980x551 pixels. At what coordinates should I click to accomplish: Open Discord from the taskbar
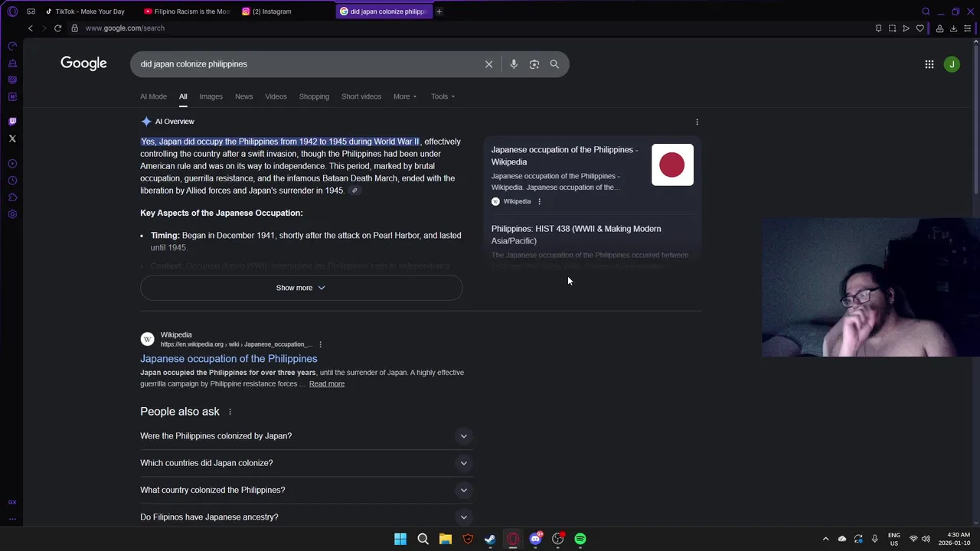pos(536,539)
